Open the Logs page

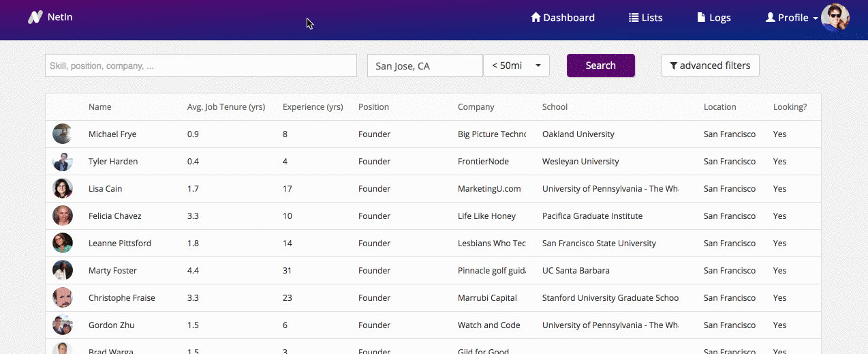pos(713,18)
